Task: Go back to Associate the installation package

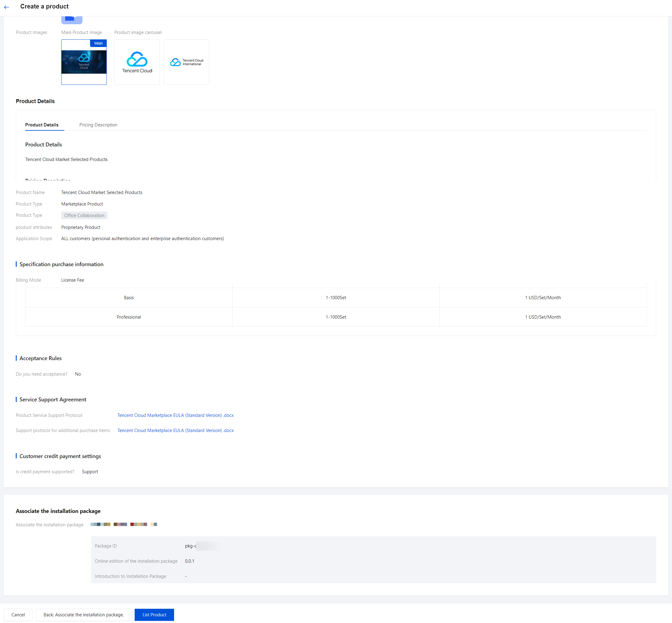Action: [83, 615]
